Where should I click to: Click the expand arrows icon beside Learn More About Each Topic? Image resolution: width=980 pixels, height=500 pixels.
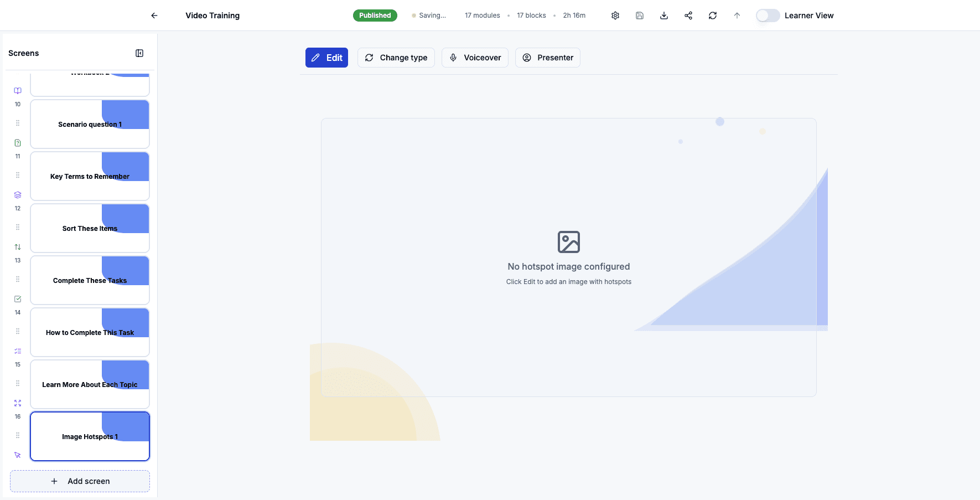coord(17,403)
